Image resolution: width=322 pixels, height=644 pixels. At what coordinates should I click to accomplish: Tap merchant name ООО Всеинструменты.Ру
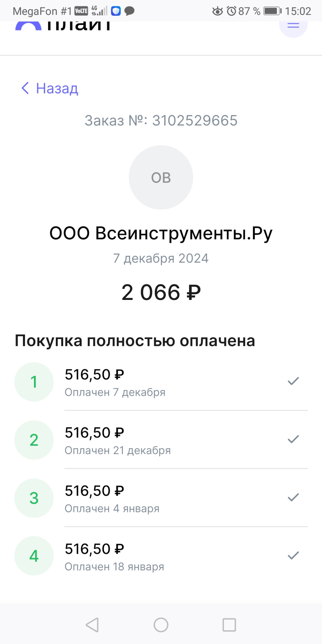click(x=161, y=233)
